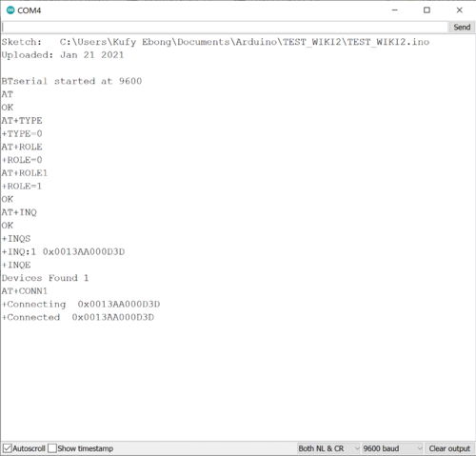Maximize the COM4 window
The height and width of the screenshot is (456, 476).
click(x=426, y=10)
